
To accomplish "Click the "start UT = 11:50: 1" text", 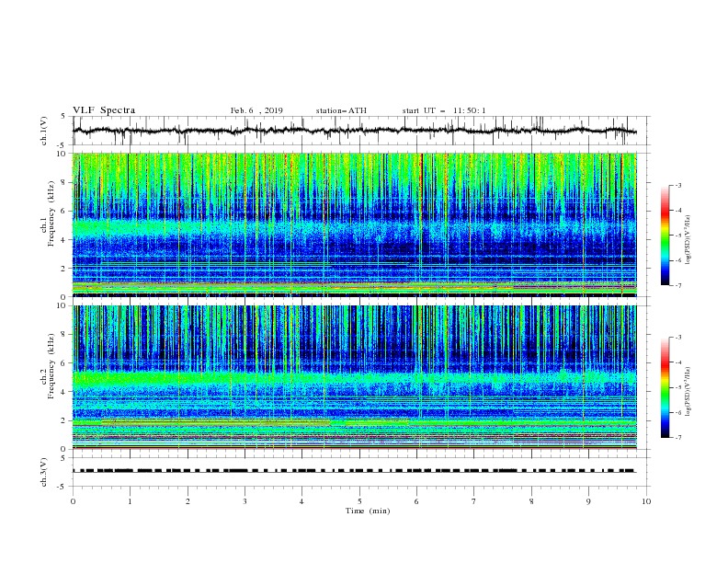I will (x=444, y=110).
